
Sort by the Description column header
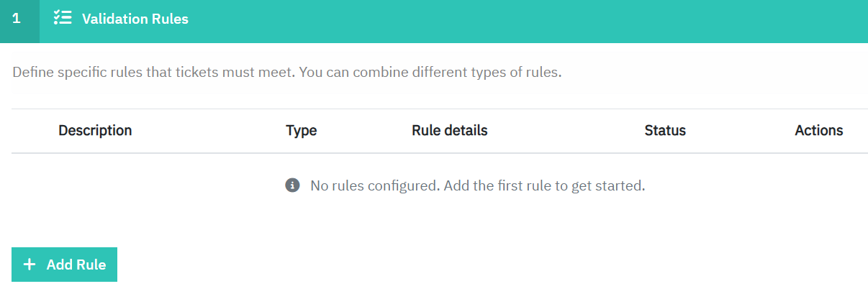[x=95, y=131]
